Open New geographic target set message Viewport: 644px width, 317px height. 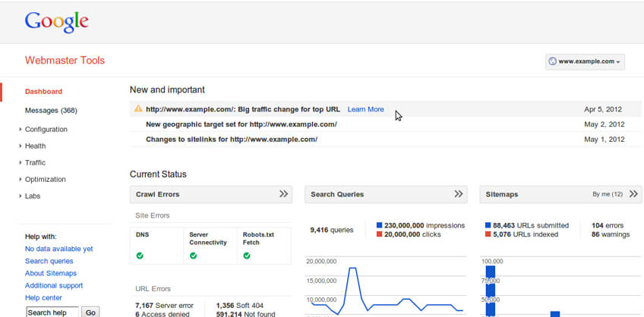coord(241,124)
